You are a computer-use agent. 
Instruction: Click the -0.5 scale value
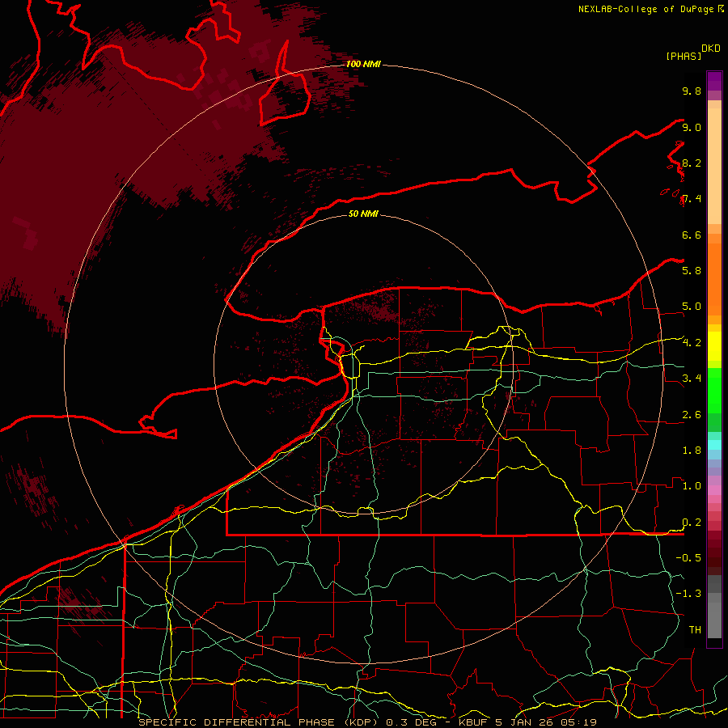click(688, 558)
